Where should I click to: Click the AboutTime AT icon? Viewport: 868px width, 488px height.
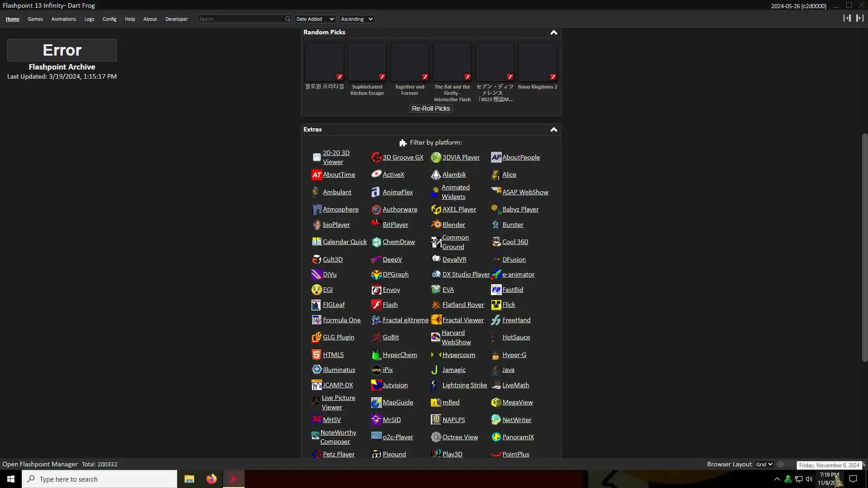(x=316, y=175)
